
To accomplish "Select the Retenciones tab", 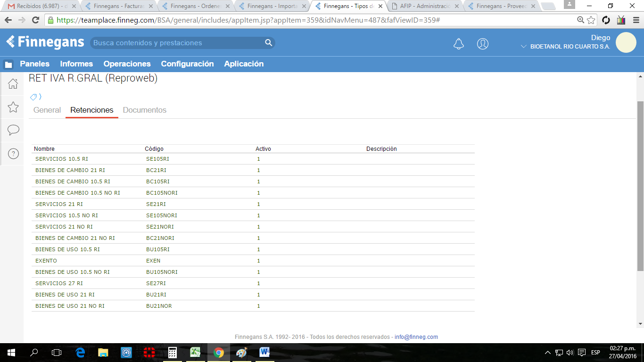I will pos(92,110).
